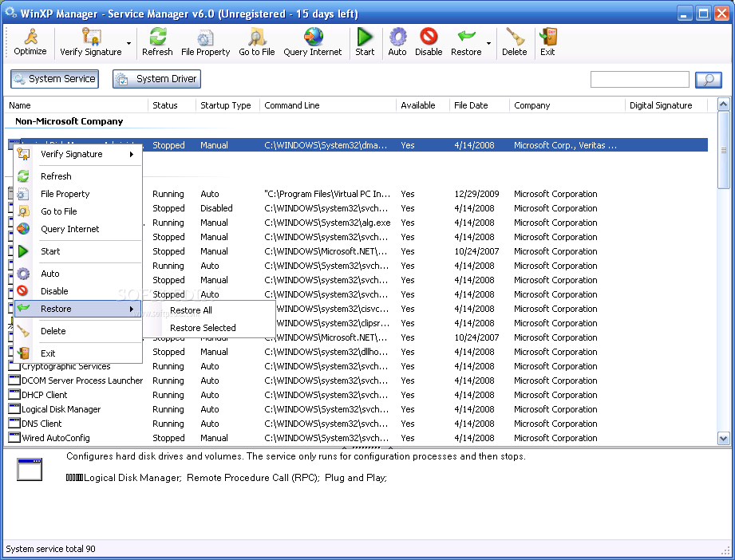Viewport: 735px width, 560px height.
Task: Sort by the Digital Signature column header
Action: point(666,105)
